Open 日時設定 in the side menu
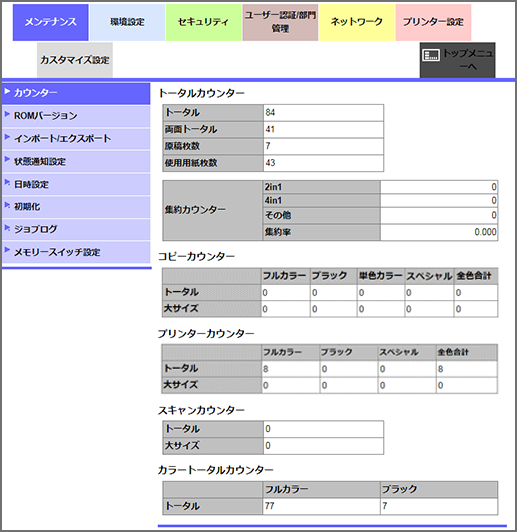517x532 pixels. 76,184
